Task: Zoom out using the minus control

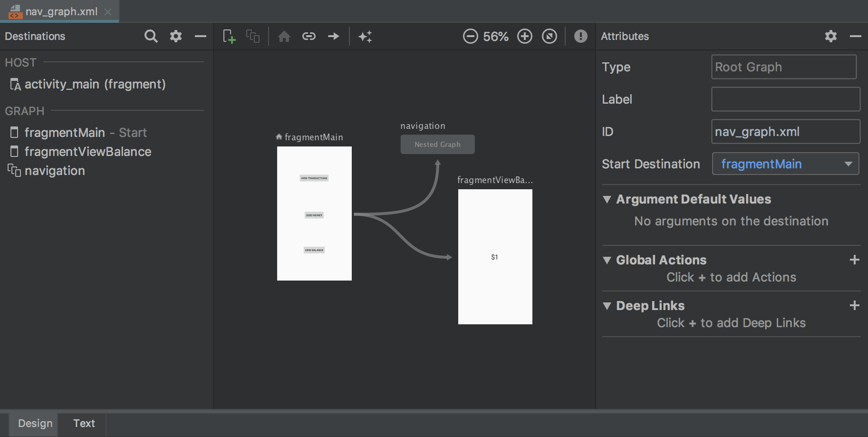Action: [470, 36]
